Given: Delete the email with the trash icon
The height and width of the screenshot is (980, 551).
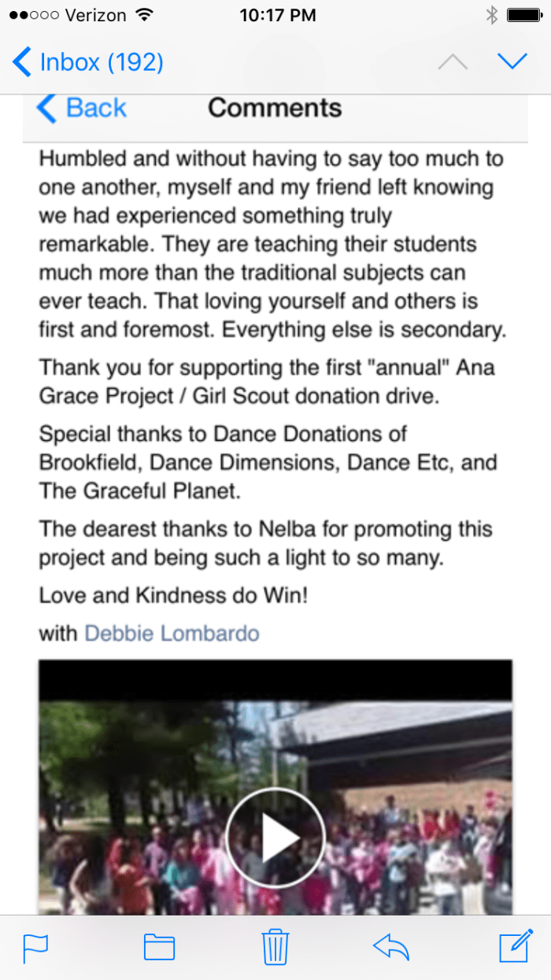Looking at the screenshot, I should coord(275,946).
